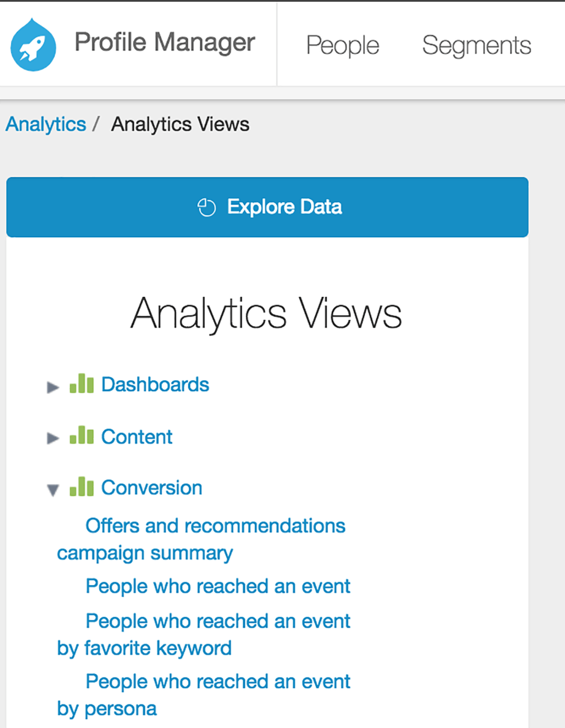This screenshot has height=728, width=565.
Task: Click the bar chart icon beside Content
Action: point(81,436)
